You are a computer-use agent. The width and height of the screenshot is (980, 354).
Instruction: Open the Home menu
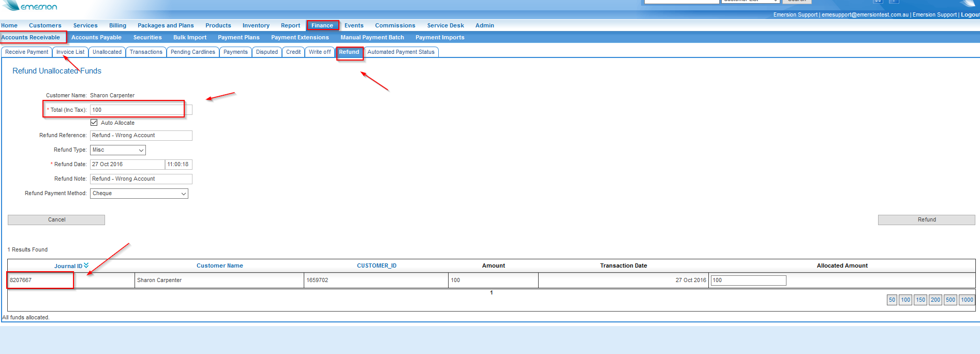9,25
